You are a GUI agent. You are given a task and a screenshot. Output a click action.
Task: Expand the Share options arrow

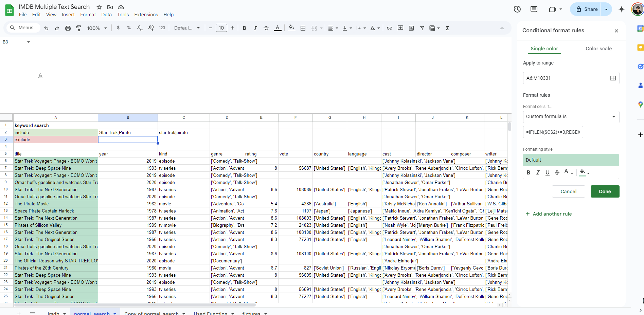pyautogui.click(x=606, y=9)
